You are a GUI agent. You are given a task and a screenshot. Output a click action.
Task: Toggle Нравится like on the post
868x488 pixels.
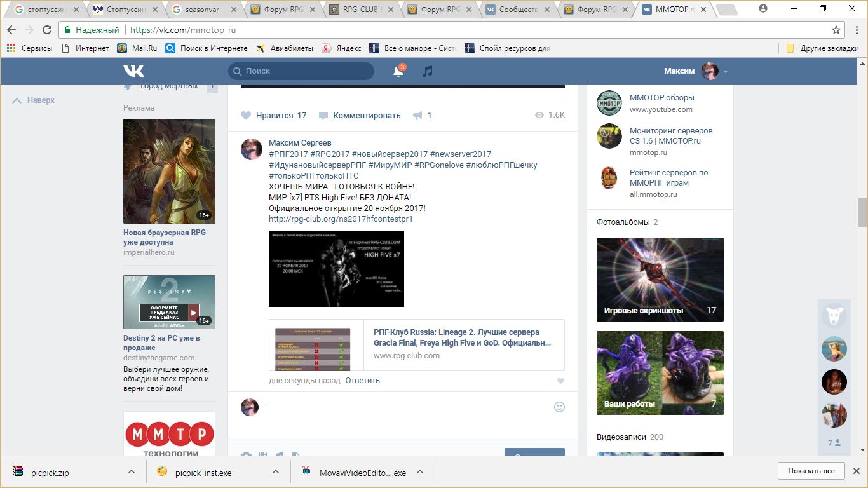273,116
